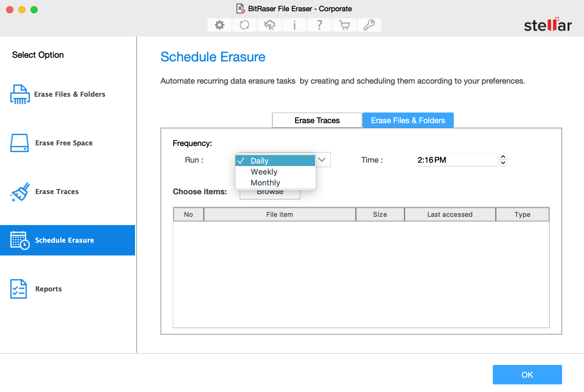Image resolution: width=584 pixels, height=392 pixels.
Task: Increase time with up stepper arrow
Action: point(503,157)
